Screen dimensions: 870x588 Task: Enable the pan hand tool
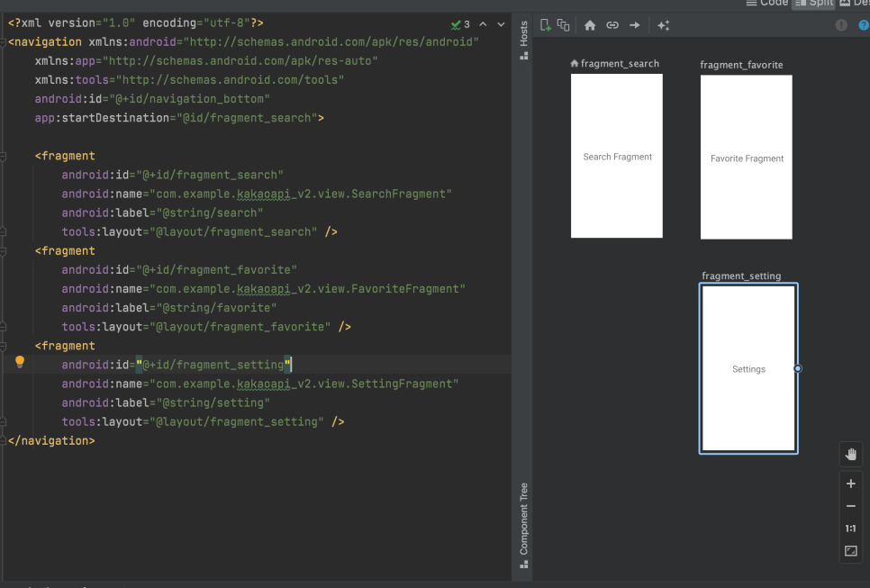(850, 455)
